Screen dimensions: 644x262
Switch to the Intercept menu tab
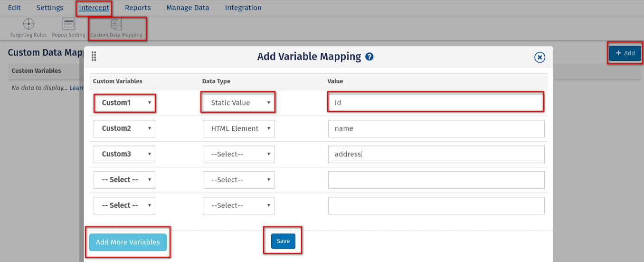[94, 8]
